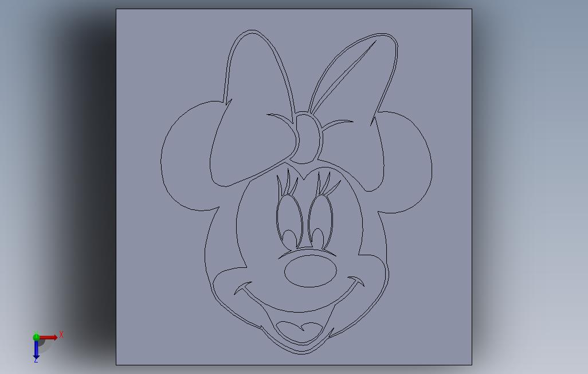Click the red X axis arrow of triad
This screenshot has width=588, height=374.
point(49,337)
